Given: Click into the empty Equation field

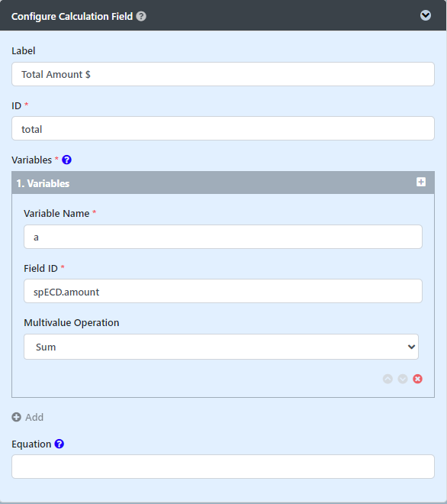Looking at the screenshot, I should point(223,467).
